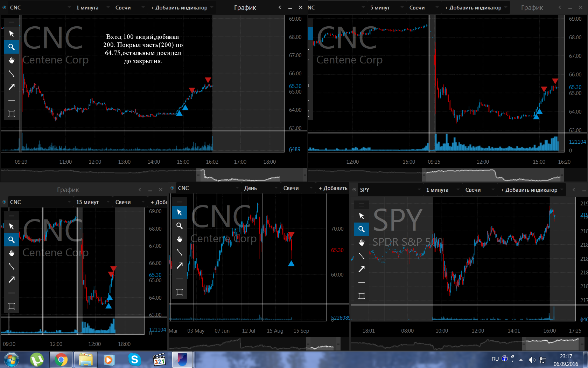
Task: Open the tool menu handle in SPY chart
Action: tap(362, 205)
